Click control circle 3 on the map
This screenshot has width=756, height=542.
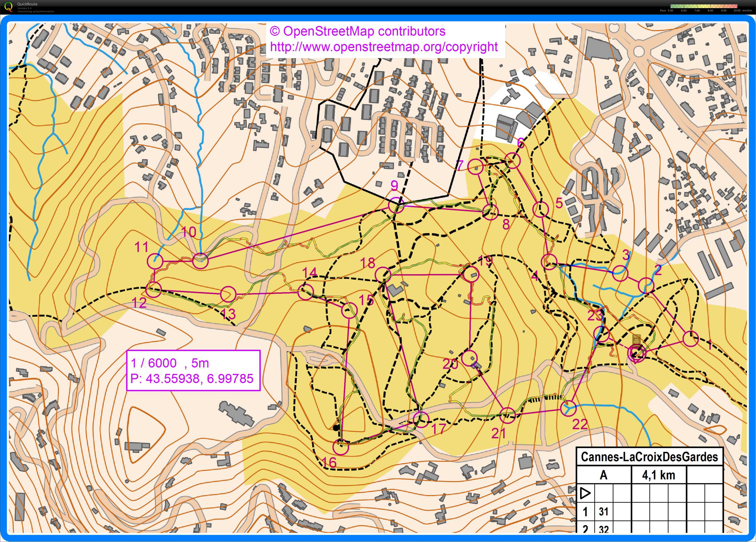(620, 274)
